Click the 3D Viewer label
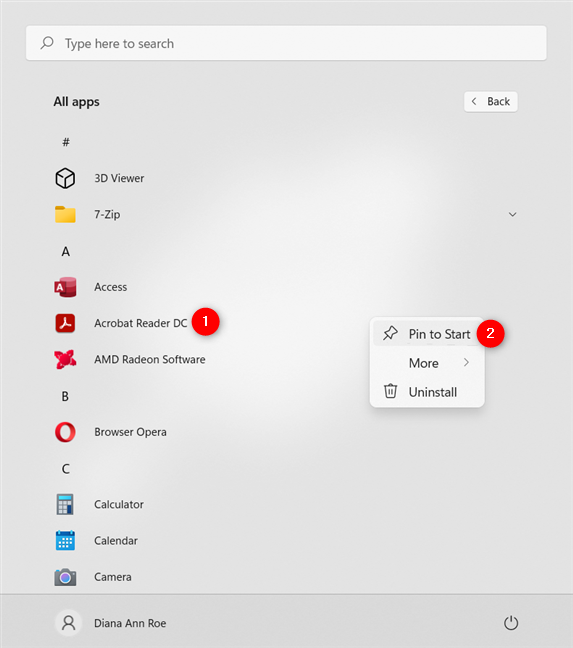Image resolution: width=573 pixels, height=648 pixels. pos(119,178)
